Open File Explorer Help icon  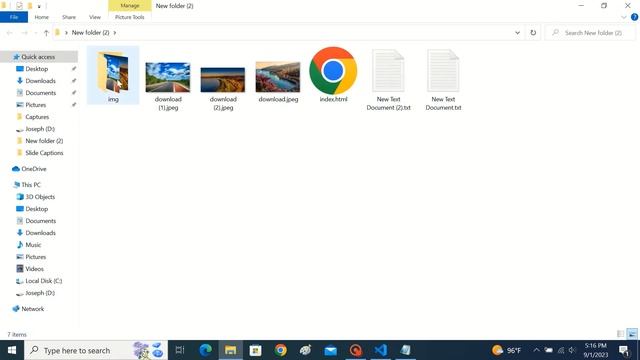[x=634, y=17]
